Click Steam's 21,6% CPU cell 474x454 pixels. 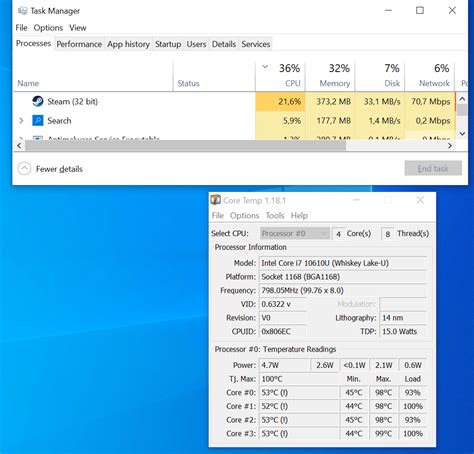click(280, 101)
